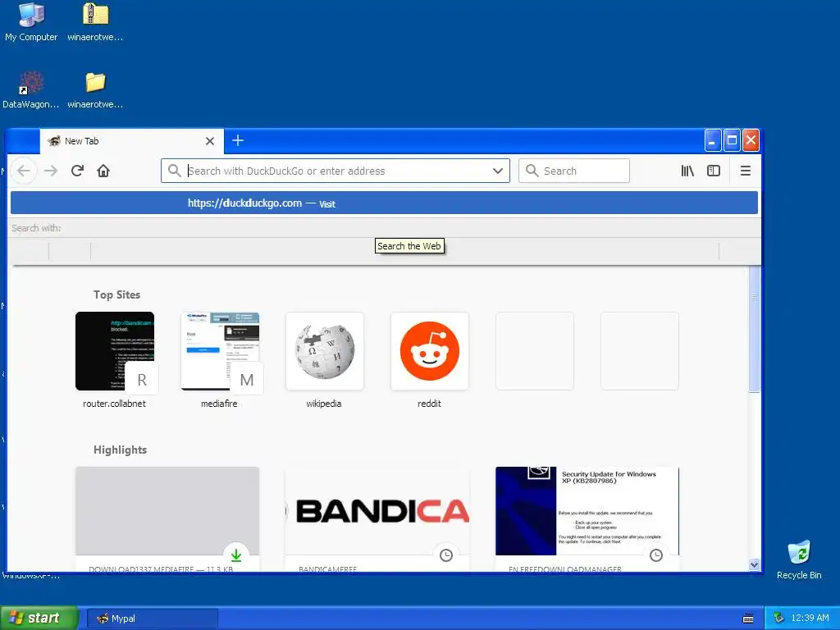Click the page scrollbar down arrow

(755, 564)
